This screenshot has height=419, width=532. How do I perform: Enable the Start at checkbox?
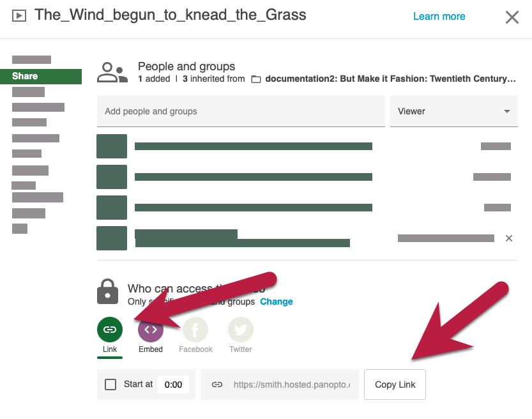[x=110, y=385]
